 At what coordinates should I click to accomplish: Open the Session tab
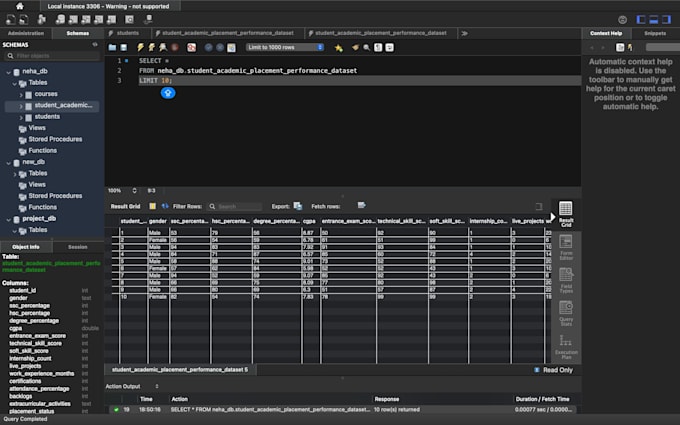(78, 247)
